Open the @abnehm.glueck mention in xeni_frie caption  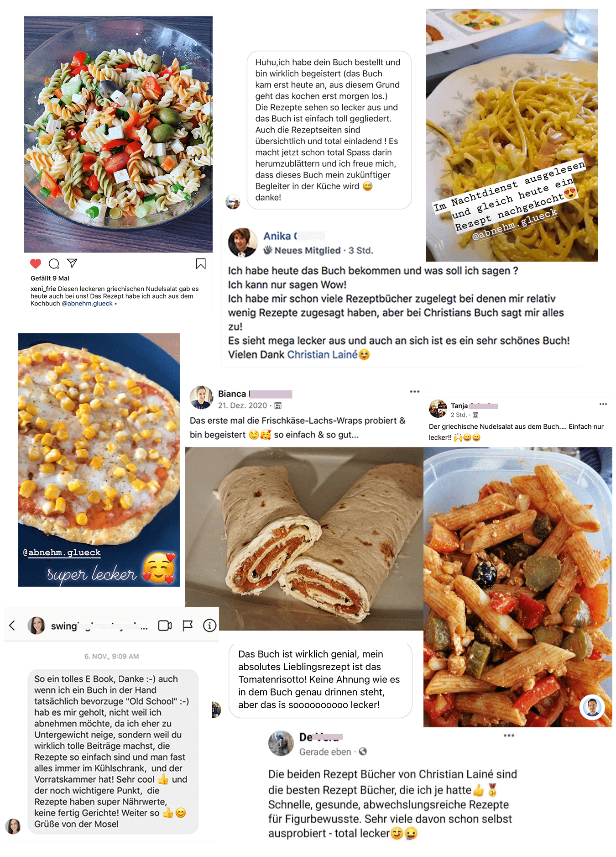[87, 304]
